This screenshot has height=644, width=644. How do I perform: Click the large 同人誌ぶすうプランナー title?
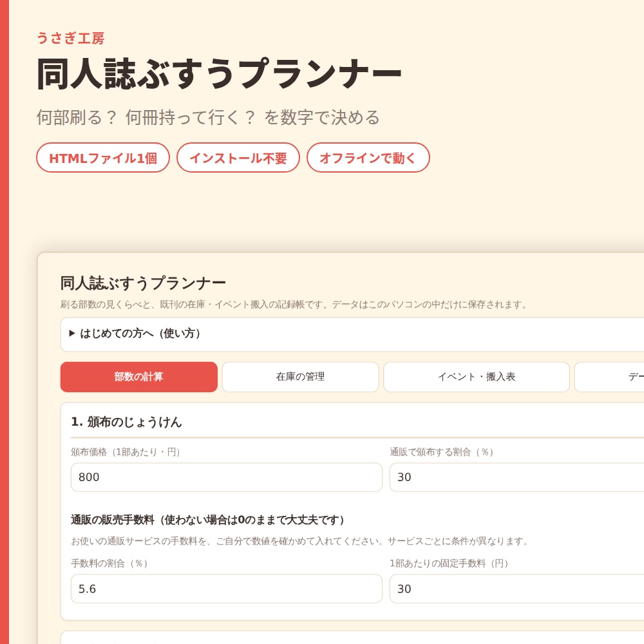click(219, 74)
